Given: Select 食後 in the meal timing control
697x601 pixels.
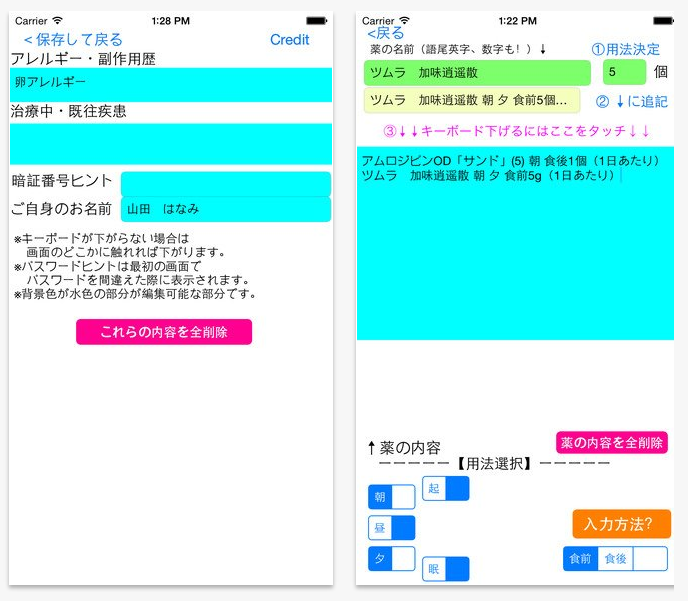Looking at the screenshot, I should [615, 559].
